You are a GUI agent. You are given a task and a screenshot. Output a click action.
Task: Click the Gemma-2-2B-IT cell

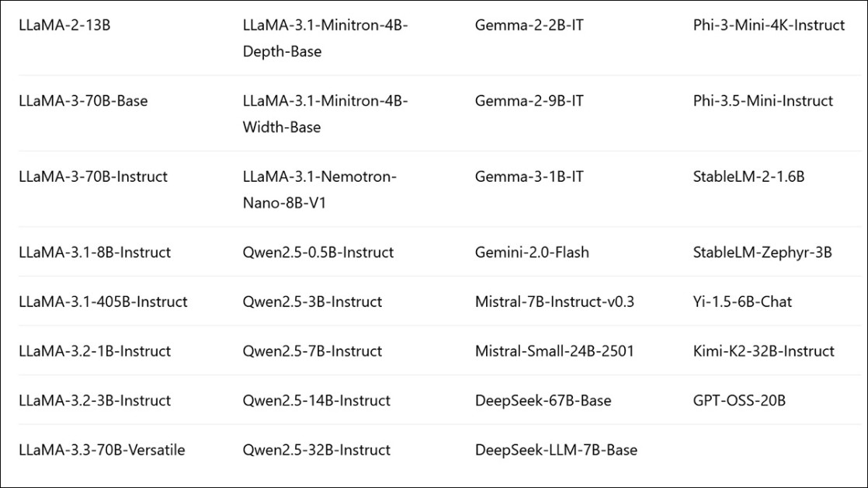pyautogui.click(x=529, y=26)
